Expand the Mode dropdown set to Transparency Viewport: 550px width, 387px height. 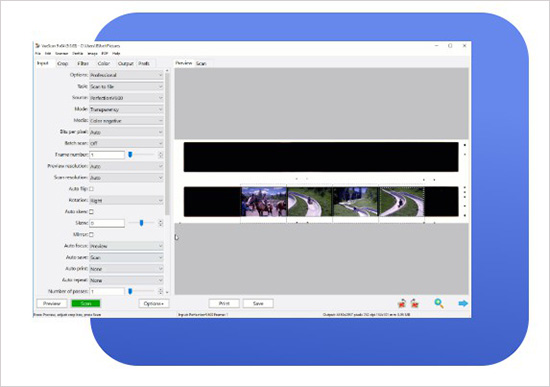point(126,109)
